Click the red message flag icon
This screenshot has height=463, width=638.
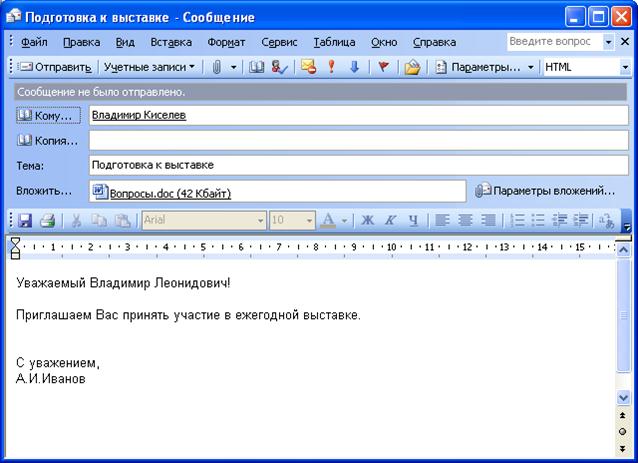(x=383, y=67)
